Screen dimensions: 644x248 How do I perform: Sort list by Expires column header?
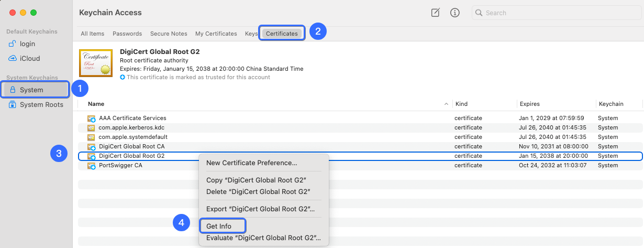(x=529, y=104)
